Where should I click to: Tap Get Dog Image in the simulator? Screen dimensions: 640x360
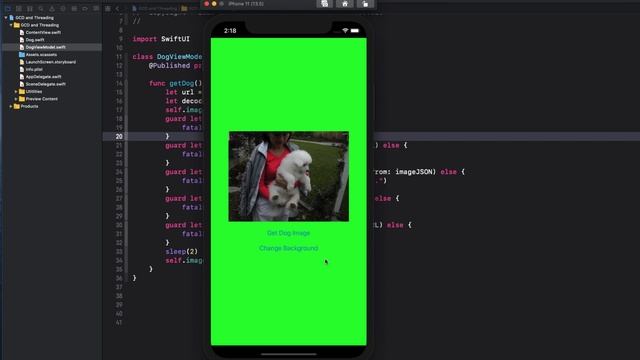click(x=288, y=233)
